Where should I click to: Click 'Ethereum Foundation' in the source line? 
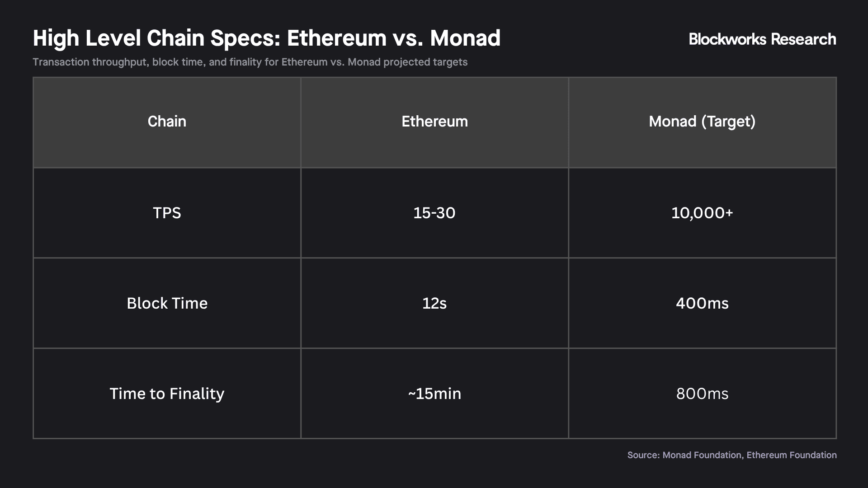[792, 455]
